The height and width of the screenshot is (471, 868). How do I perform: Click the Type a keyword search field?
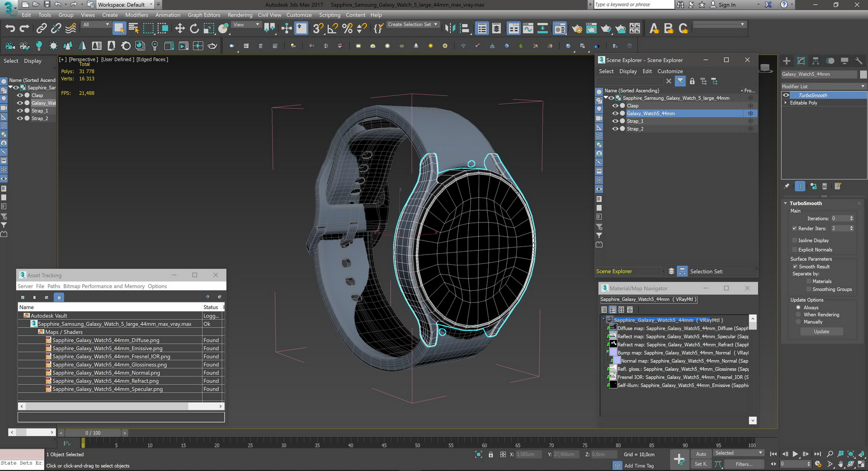pos(633,5)
